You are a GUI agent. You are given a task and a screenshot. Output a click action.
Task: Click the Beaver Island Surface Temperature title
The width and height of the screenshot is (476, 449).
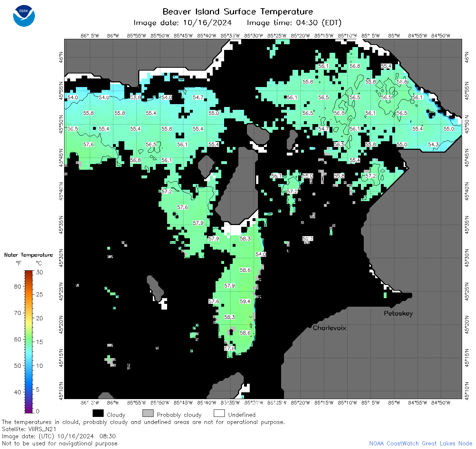click(x=238, y=11)
